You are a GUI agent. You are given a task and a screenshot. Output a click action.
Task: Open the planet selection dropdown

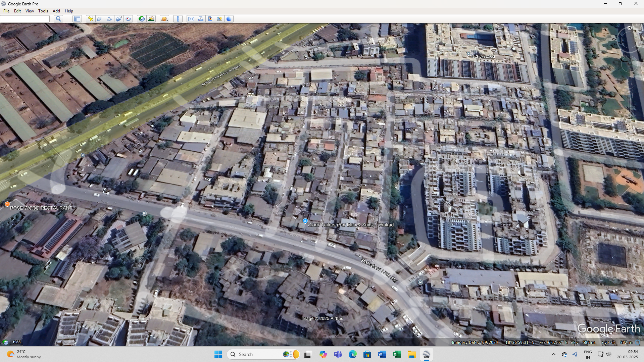[164, 19]
